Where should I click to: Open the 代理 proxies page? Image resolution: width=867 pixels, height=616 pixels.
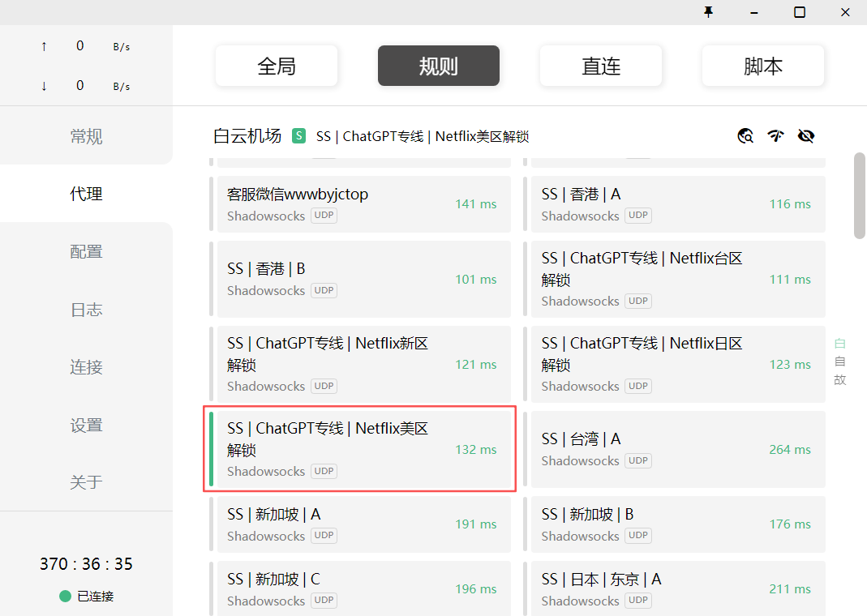[86, 194]
